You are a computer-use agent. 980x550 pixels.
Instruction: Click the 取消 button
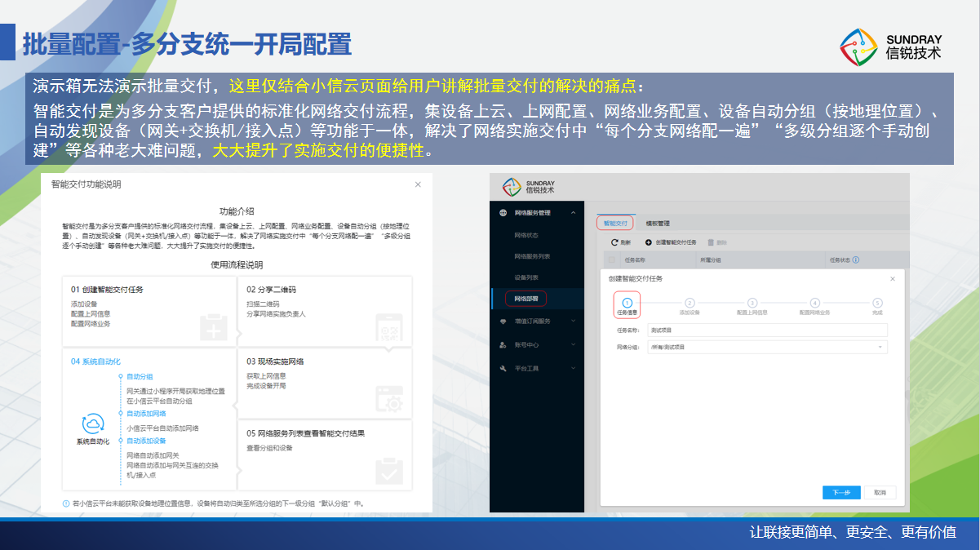point(880,492)
